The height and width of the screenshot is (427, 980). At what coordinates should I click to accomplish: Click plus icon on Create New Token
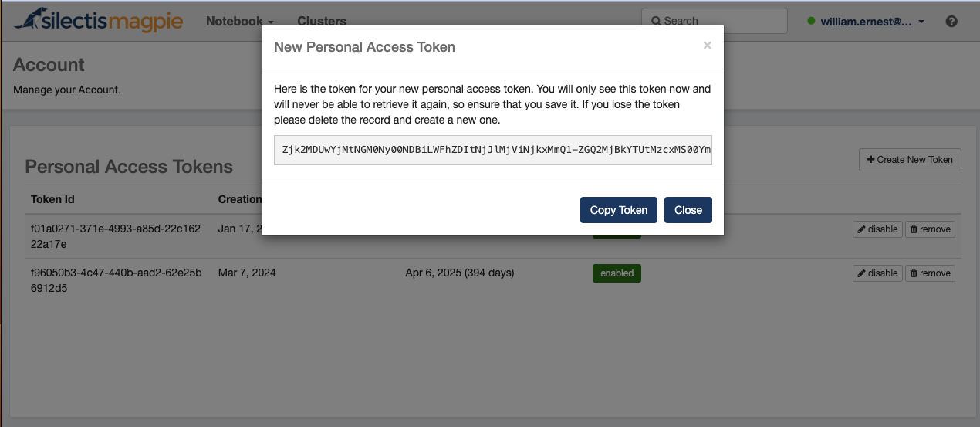pos(871,160)
